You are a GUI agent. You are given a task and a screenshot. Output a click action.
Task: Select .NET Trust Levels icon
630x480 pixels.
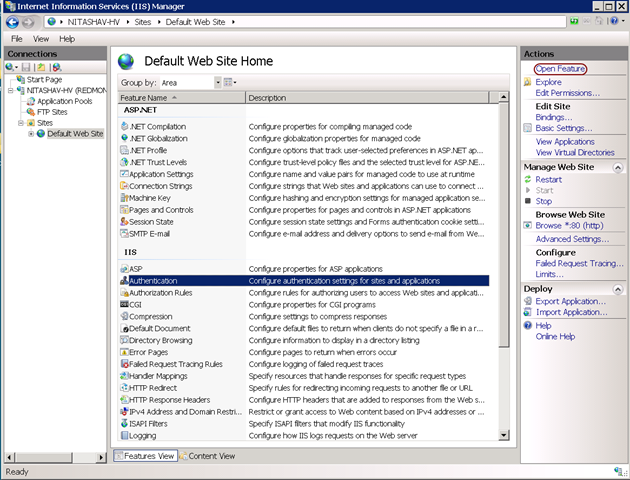coord(125,162)
